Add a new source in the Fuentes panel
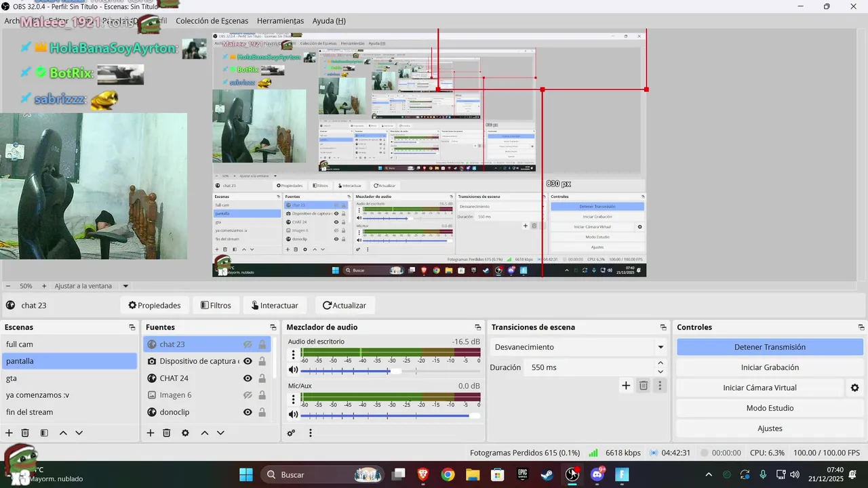 (151, 433)
